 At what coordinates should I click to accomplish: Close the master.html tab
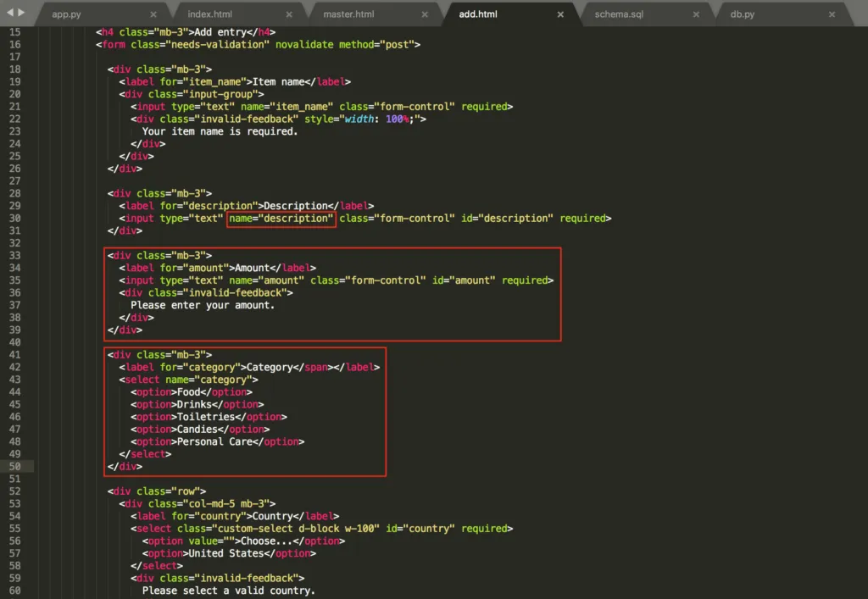click(425, 14)
